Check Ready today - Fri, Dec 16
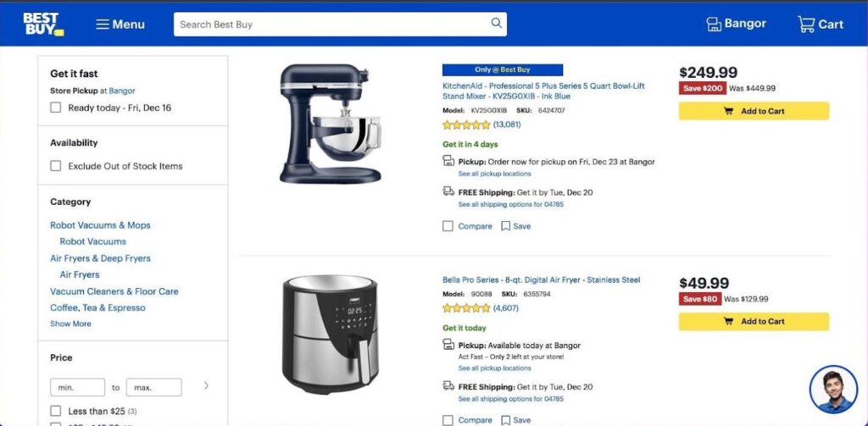 55,108
